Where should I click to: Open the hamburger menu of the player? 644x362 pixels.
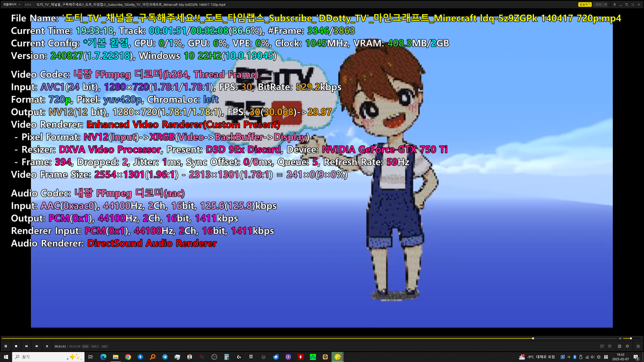(x=638, y=346)
